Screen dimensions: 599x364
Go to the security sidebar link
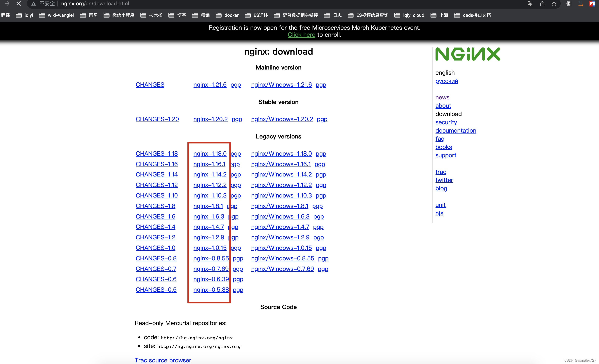[446, 122]
